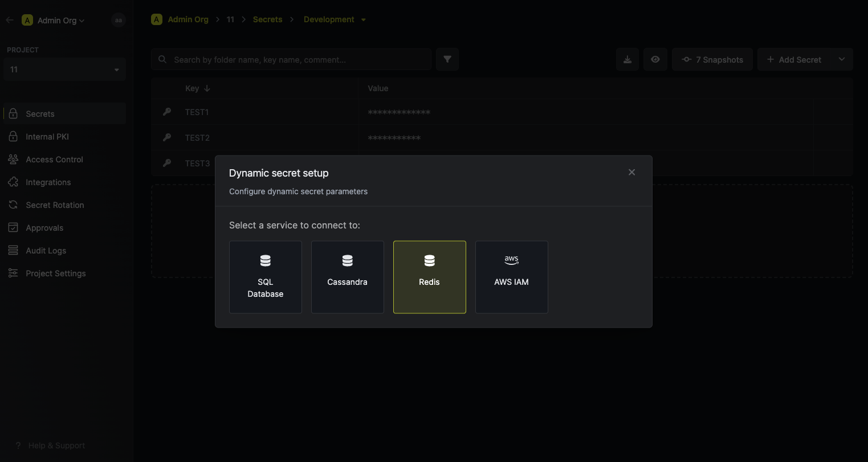Click Secrets in the breadcrumb

click(x=268, y=19)
